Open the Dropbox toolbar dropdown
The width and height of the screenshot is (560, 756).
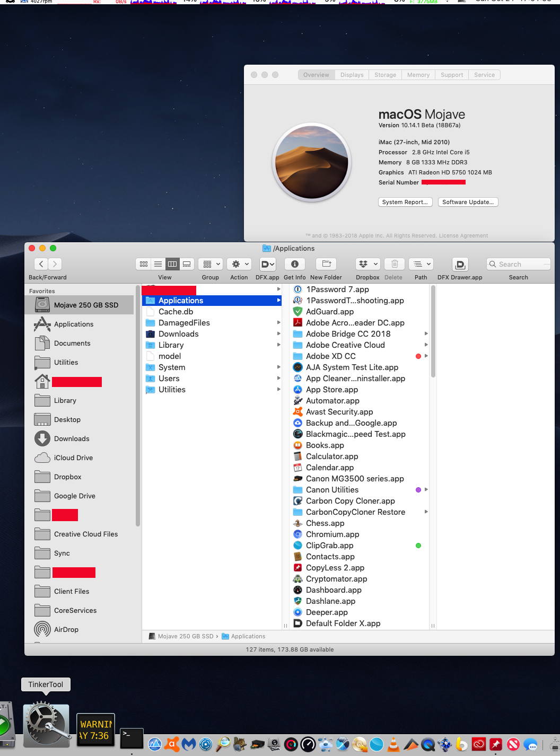pos(368,264)
